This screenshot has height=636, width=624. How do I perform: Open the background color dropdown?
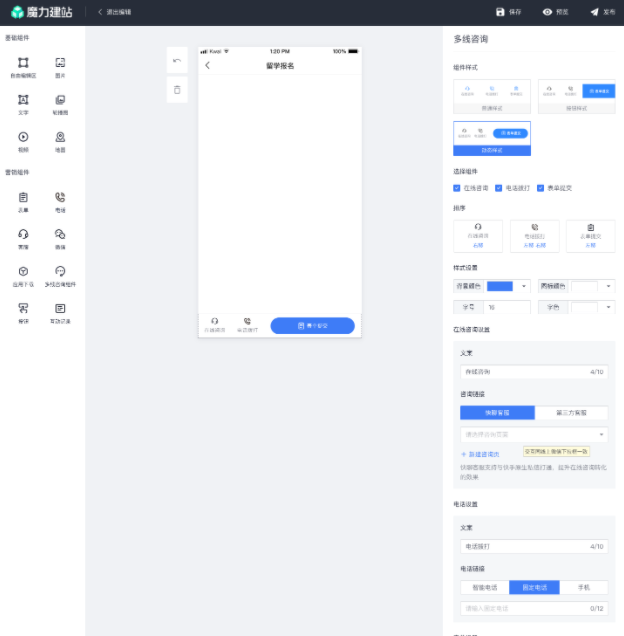[x=524, y=286]
